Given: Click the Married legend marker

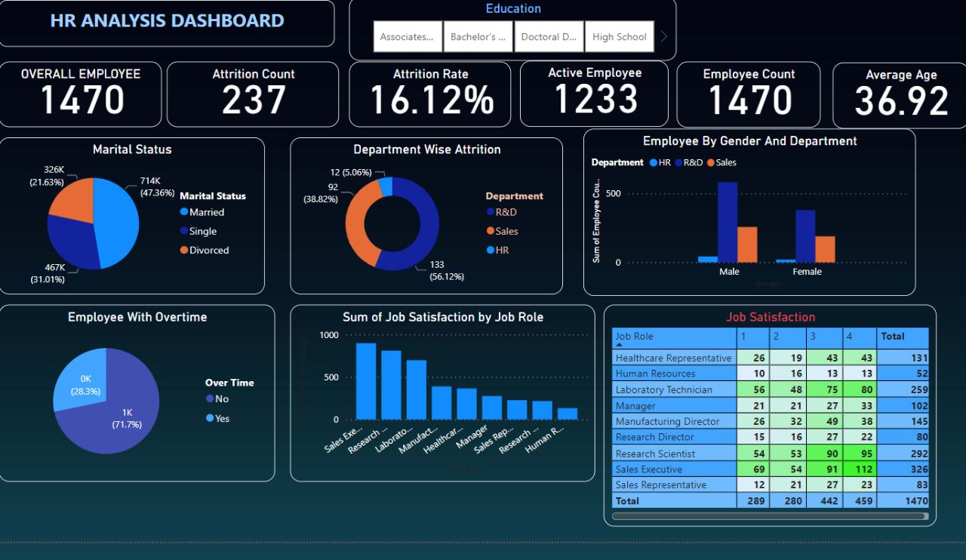Looking at the screenshot, I should tap(184, 213).
